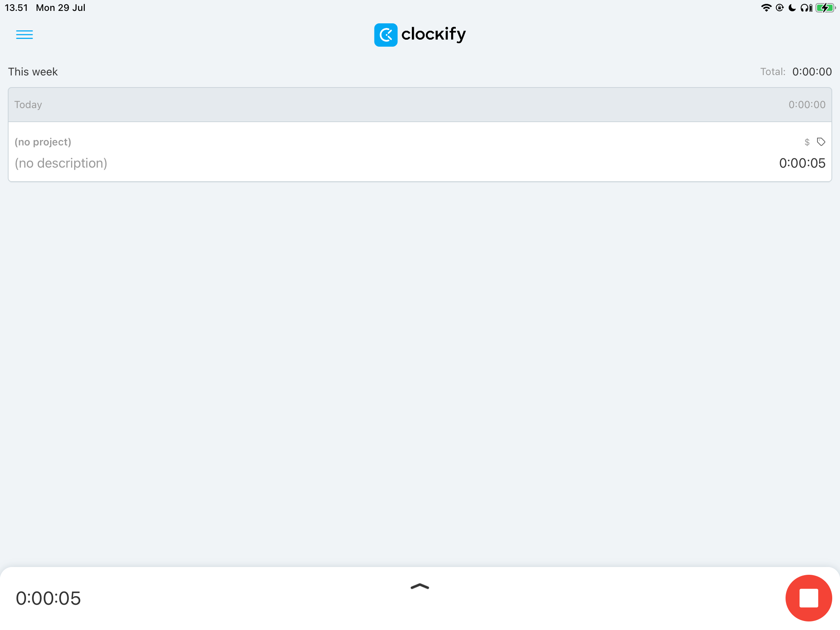Click the Clockify logo icon
The height and width of the screenshot is (630, 840).
click(x=386, y=34)
